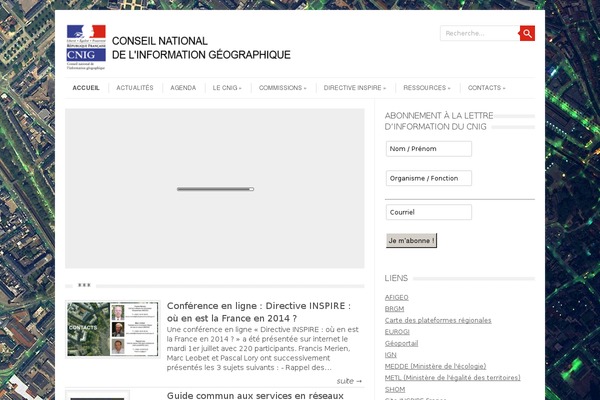Open the Géoportail link
This screenshot has width=600, height=400.
[x=401, y=343]
